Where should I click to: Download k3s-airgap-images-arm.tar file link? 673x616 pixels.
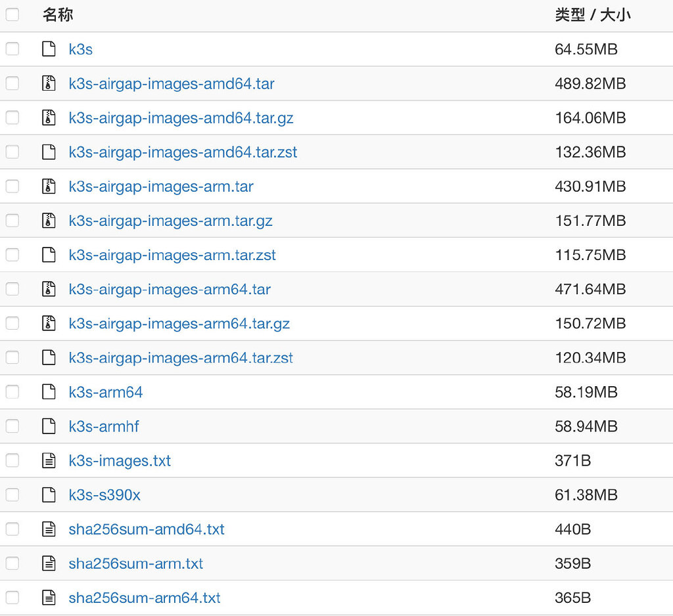(161, 187)
